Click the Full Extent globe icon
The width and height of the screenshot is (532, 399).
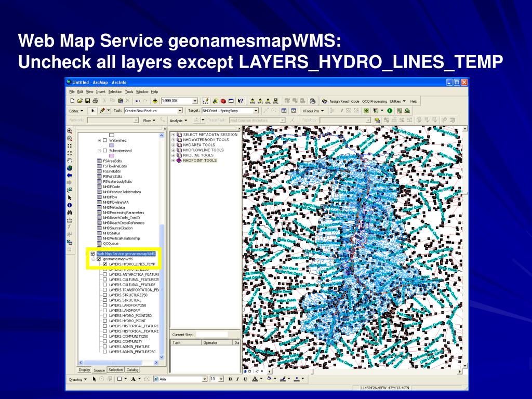pos(70,168)
